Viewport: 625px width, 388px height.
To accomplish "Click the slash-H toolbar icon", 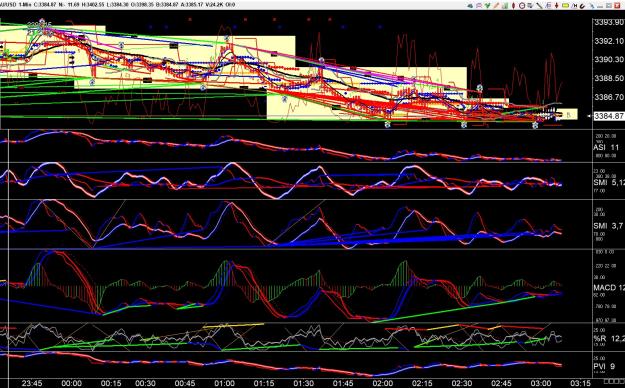I will tap(574, 6).
